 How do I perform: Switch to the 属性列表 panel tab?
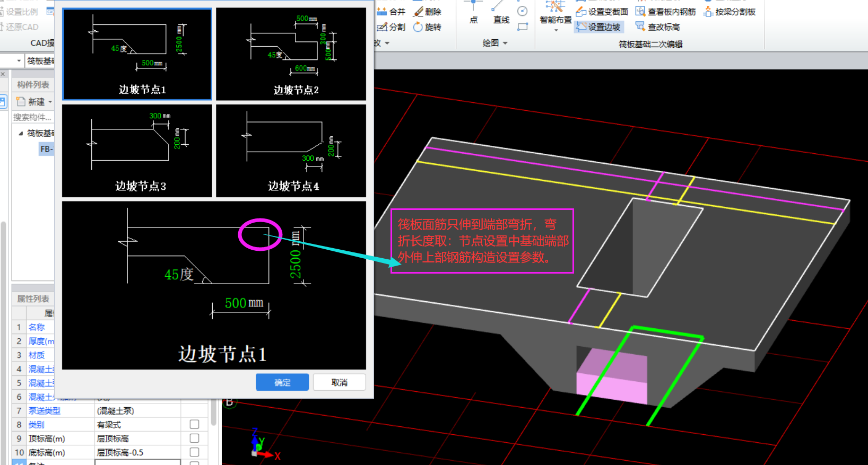click(33, 299)
